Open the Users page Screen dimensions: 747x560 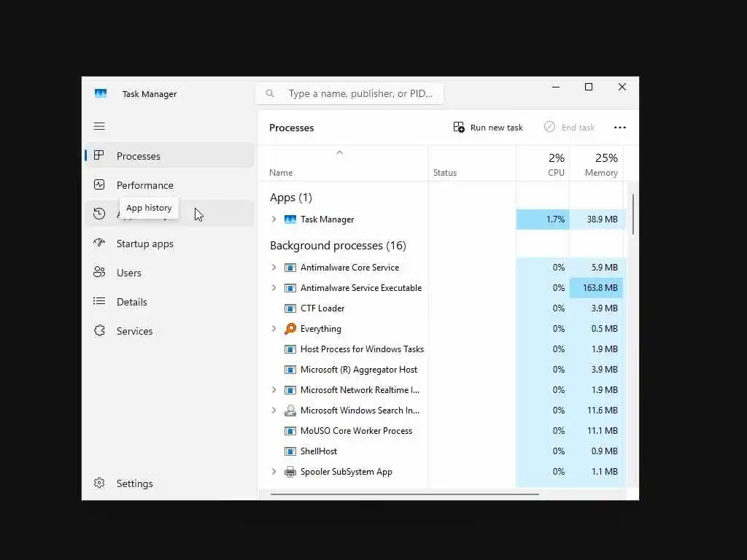pos(170,273)
